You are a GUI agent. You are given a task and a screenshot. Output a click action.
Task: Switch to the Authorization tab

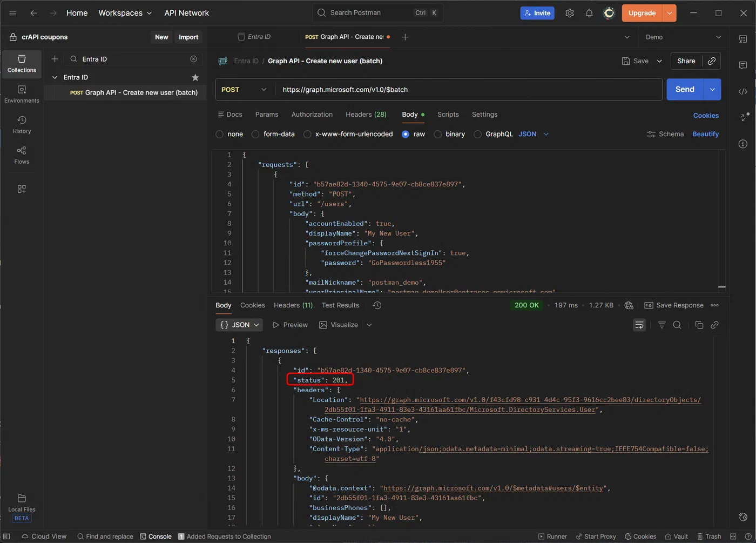312,115
